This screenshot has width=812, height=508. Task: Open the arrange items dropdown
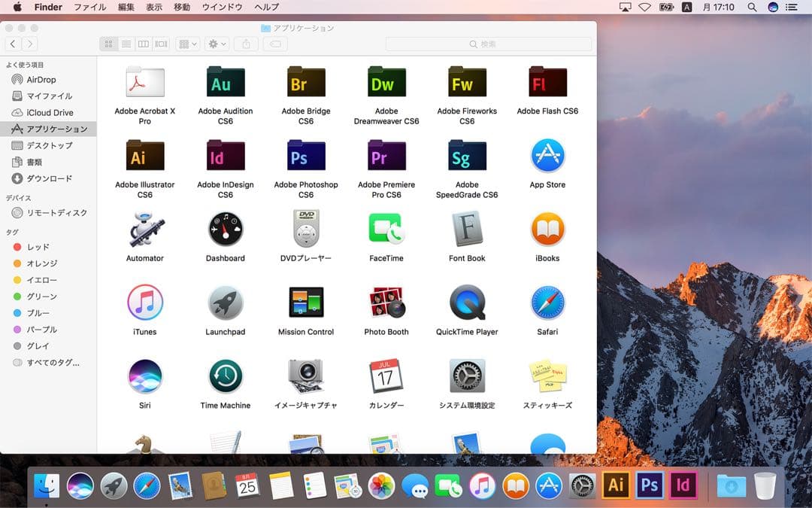coord(187,44)
